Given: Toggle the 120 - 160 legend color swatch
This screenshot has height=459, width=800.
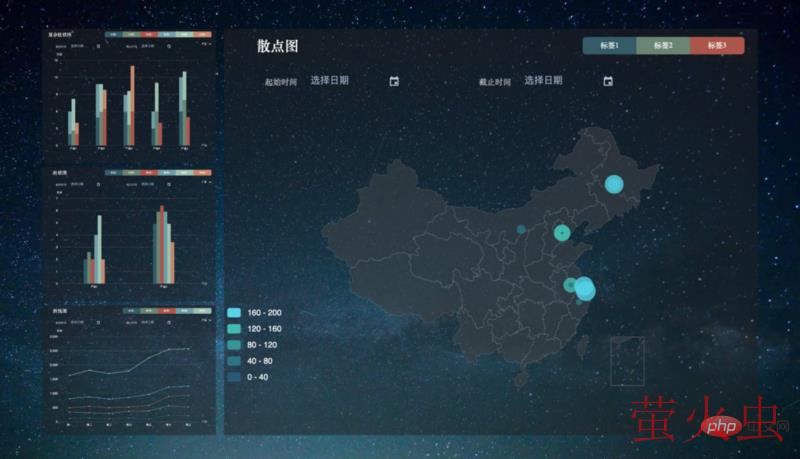Looking at the screenshot, I should click(234, 329).
